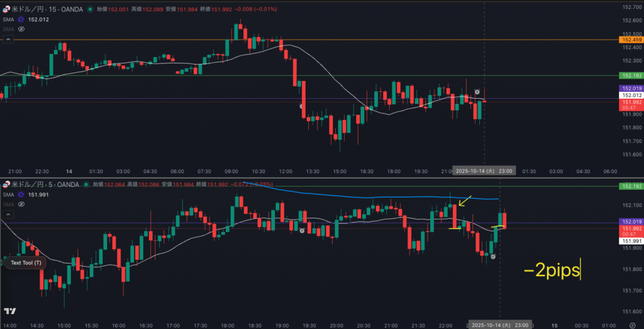Click the purple SMA indicator icon in lower chart
The height and width of the screenshot is (329, 644).
[21, 195]
